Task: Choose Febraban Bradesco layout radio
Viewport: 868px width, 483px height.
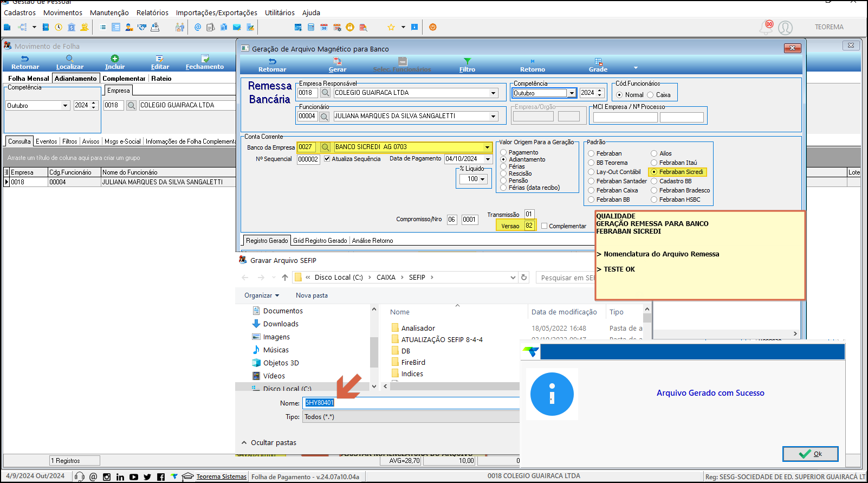Action: 654,190
